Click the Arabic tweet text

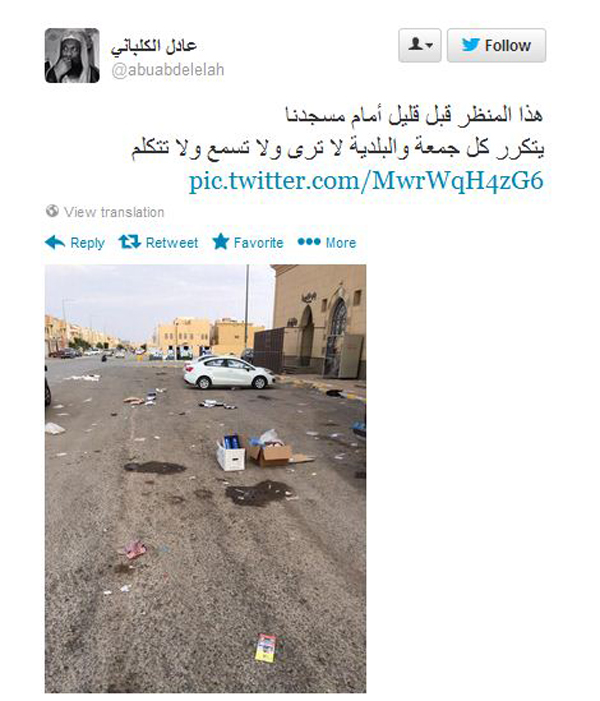[338, 132]
